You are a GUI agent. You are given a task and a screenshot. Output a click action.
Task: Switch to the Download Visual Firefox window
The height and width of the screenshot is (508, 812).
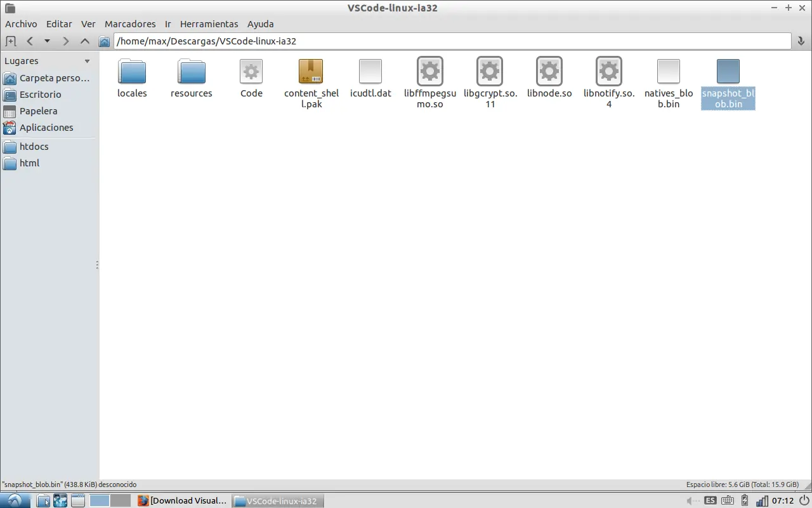coord(182,500)
